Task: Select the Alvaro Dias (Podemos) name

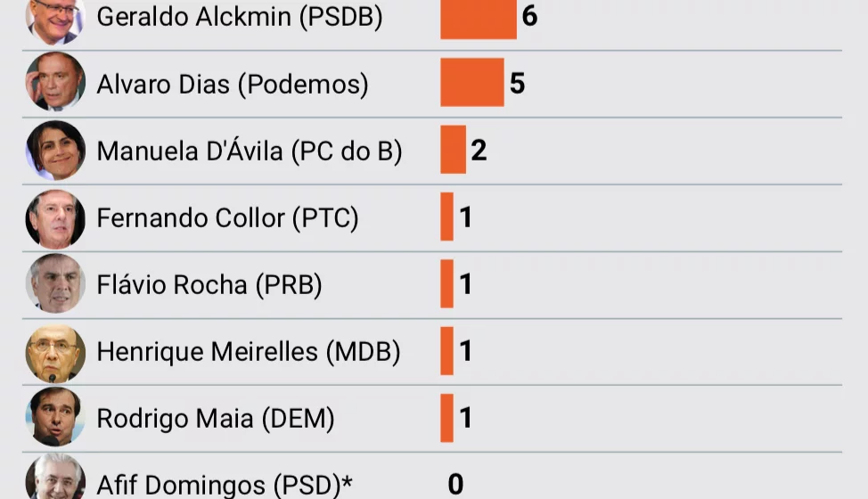Action: click(233, 85)
